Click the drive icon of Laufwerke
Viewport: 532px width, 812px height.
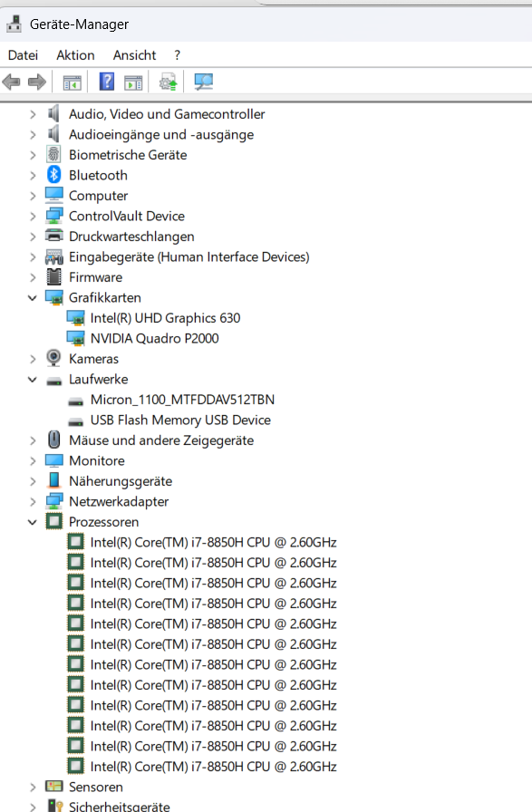coord(53,382)
